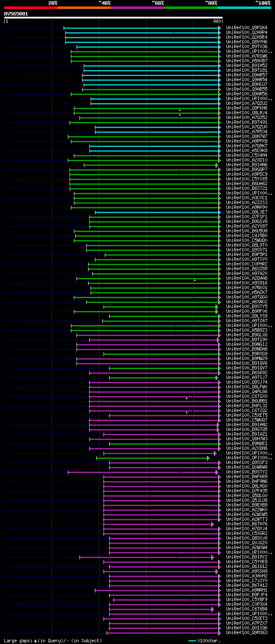Viewport: 275px width, 644px height.
Task: Select the UniRef100_Q8S0J6 entry
Action: pos(247,538)
